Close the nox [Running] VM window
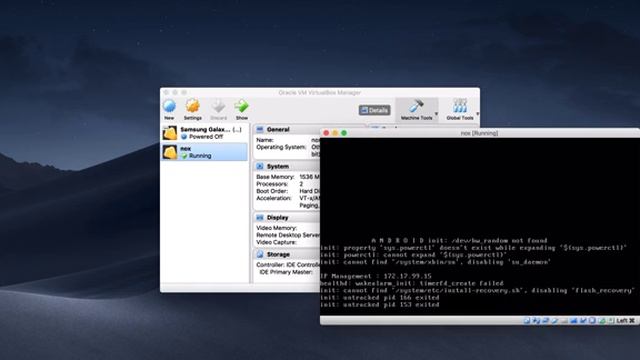640x360 pixels. [326, 133]
